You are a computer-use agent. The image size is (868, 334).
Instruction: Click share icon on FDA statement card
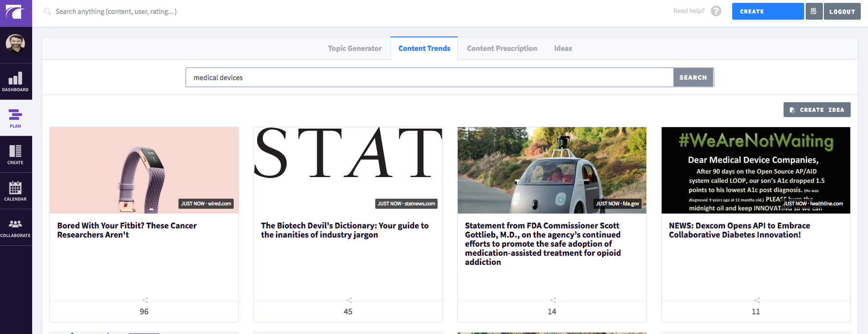553,300
